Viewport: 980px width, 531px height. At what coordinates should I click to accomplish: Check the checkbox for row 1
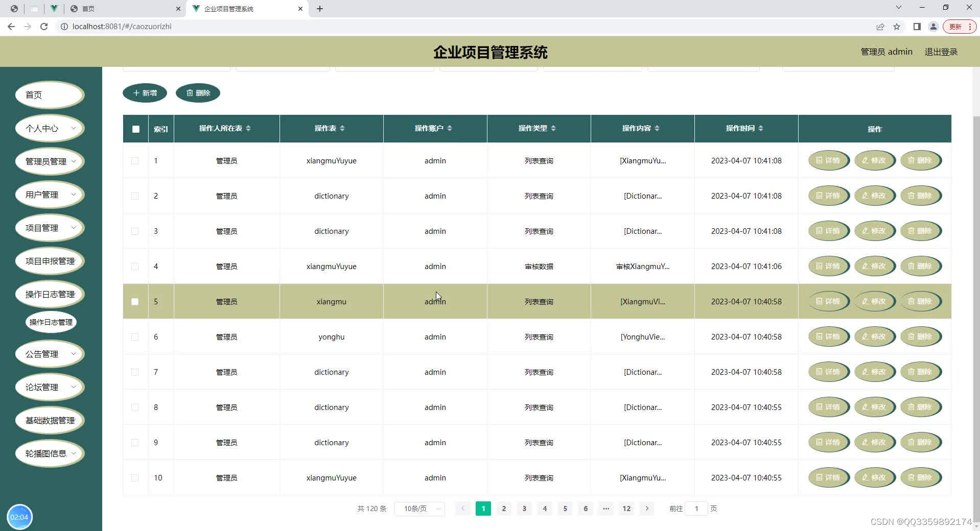135,161
